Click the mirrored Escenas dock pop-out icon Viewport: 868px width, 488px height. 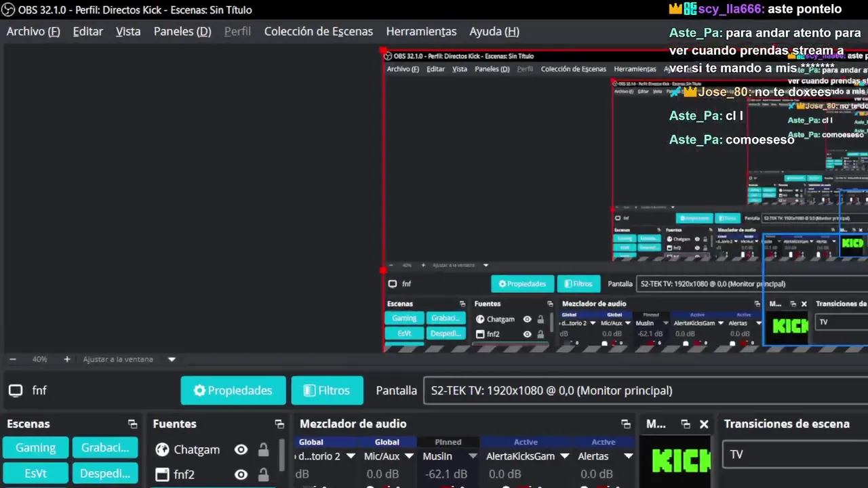(462, 304)
